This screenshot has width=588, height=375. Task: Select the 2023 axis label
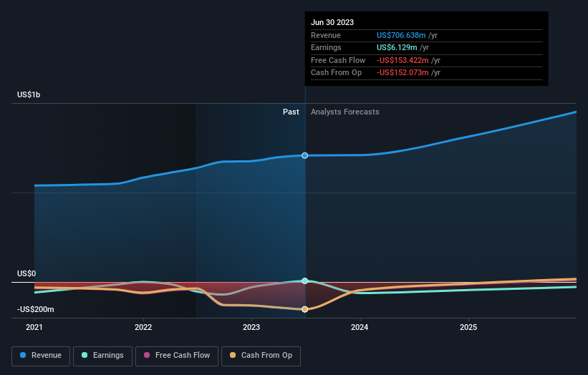coord(251,328)
